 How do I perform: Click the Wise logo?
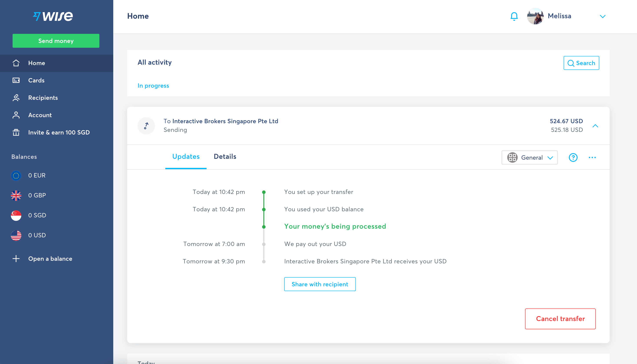tap(53, 16)
